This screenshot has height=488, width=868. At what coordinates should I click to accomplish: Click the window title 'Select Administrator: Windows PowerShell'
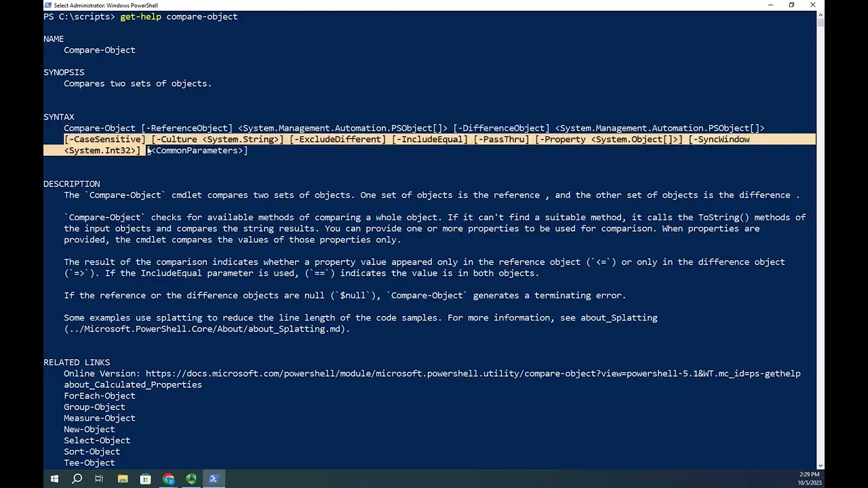pyautogui.click(x=106, y=5)
